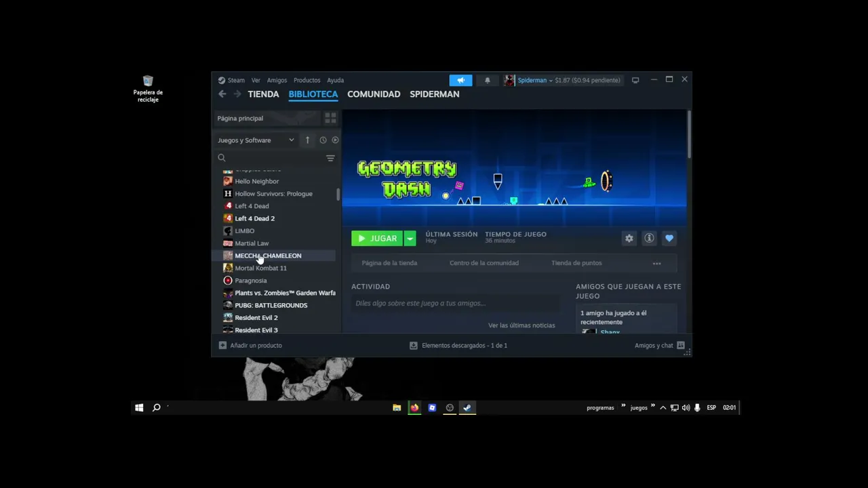Viewport: 868px width, 488px height.
Task: Click the activity status input field
Action: tap(455, 304)
